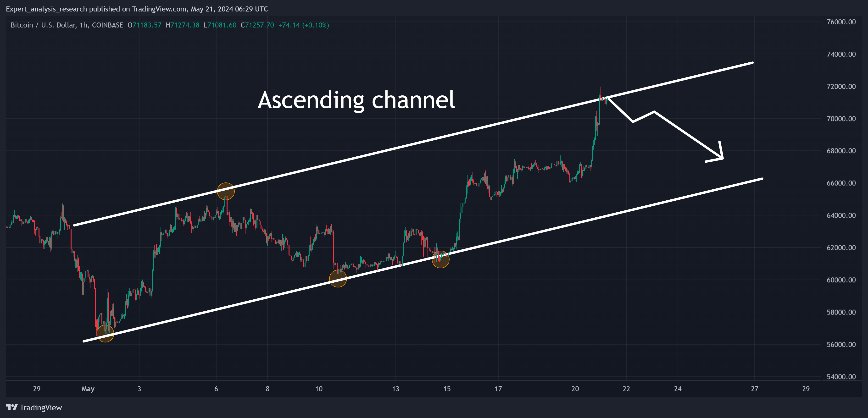Click the 68000.00 price axis label

tap(841, 151)
